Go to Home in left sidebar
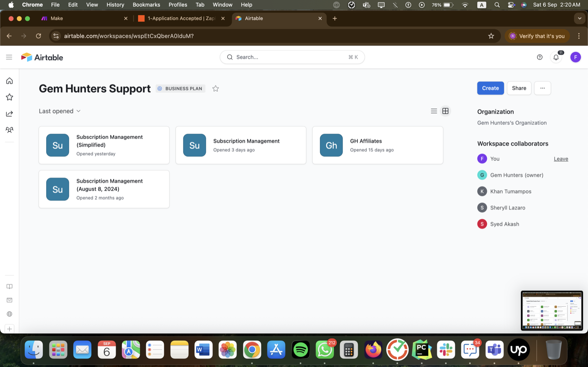Image resolution: width=588 pixels, height=367 pixels. [x=9, y=81]
